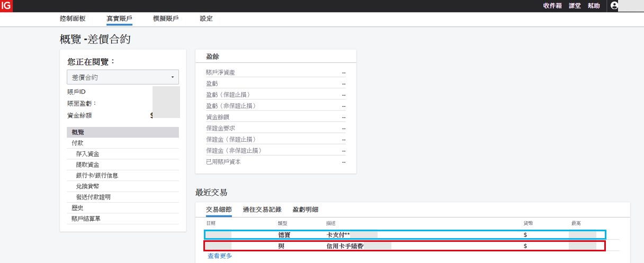Go to 提取資金 page
Image resolution: width=644 pixels, height=263 pixels.
(x=87, y=165)
